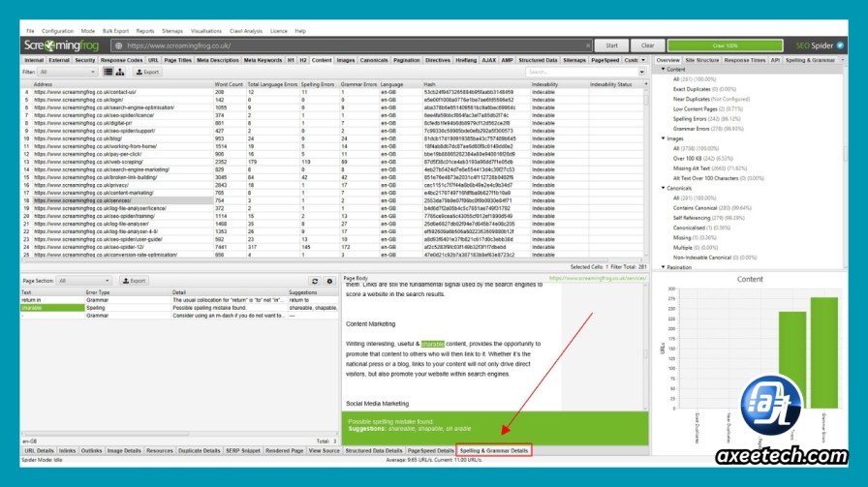Open the File menu
This screenshot has width=868, height=487.
(x=30, y=31)
